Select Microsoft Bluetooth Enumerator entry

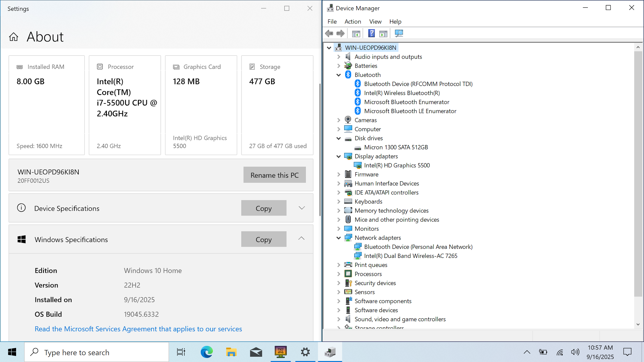pos(407,102)
